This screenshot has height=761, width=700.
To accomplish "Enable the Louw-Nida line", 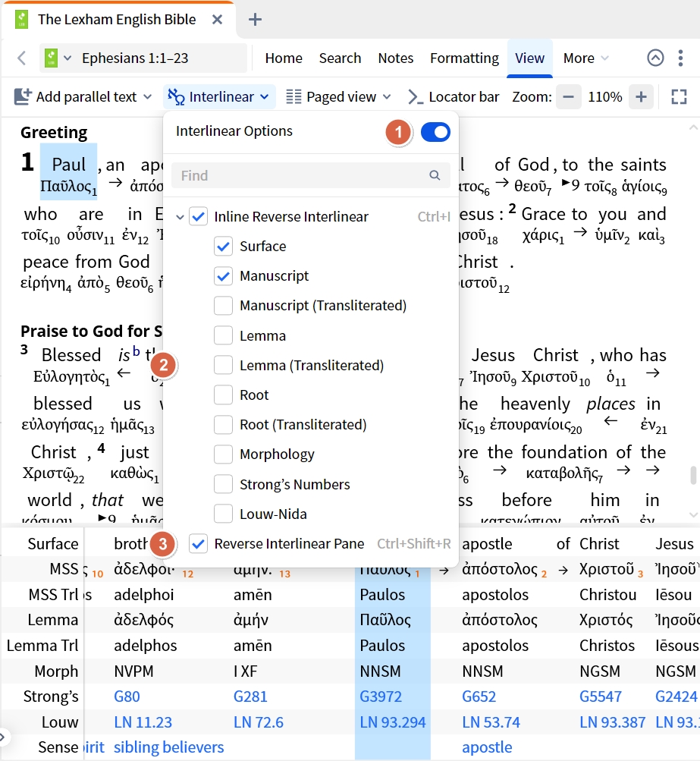I will 223,514.
